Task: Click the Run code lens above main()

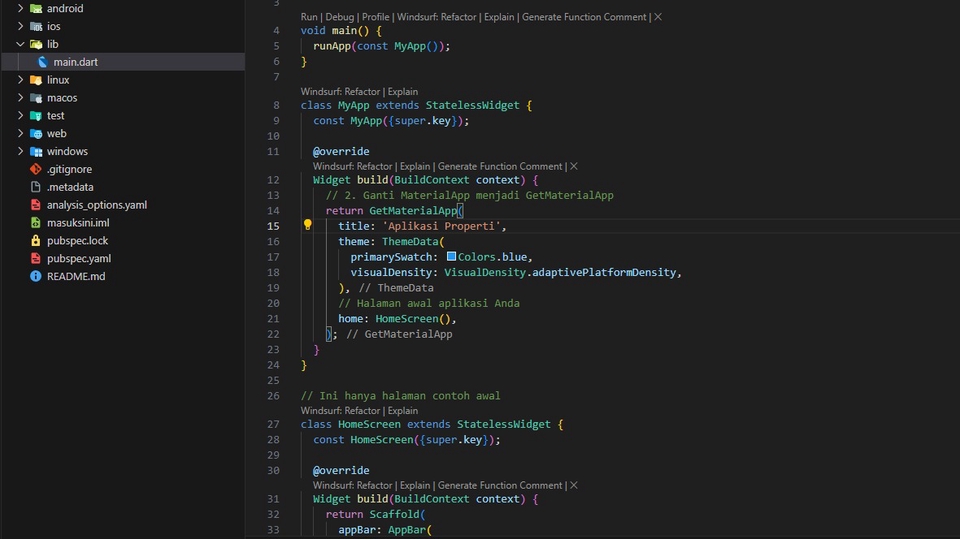Action: click(x=309, y=17)
